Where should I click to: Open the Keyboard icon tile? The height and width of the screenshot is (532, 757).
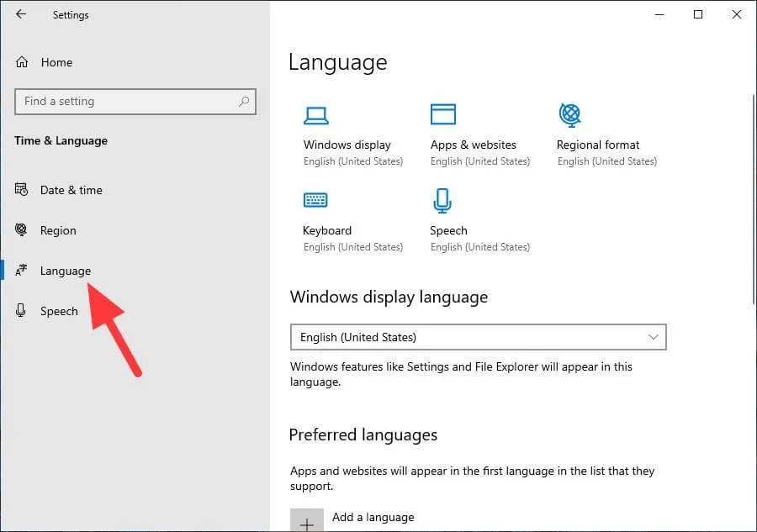coord(315,200)
